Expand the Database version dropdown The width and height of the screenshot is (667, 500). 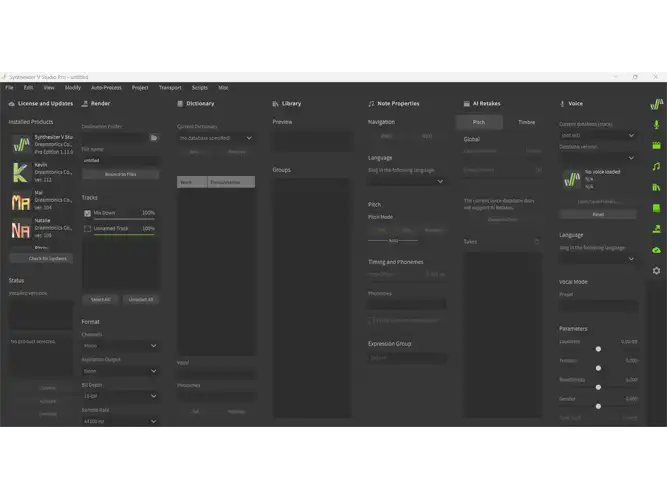[598, 158]
